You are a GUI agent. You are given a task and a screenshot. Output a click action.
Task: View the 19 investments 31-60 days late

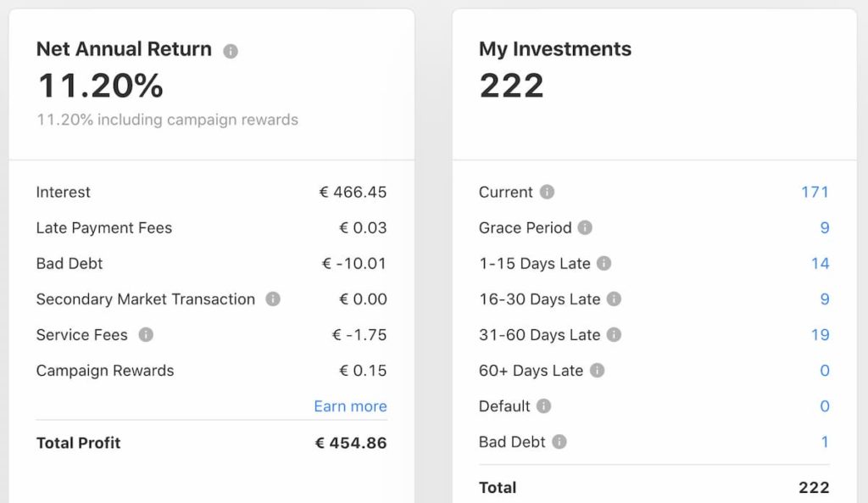[x=821, y=334]
